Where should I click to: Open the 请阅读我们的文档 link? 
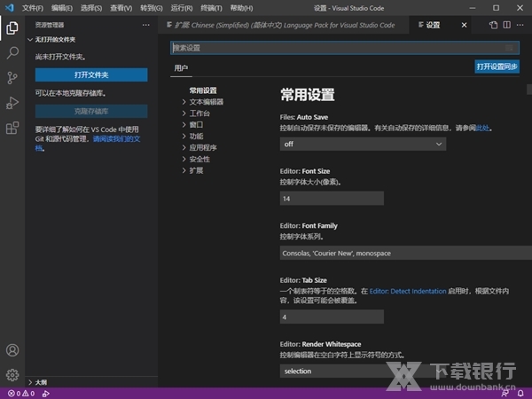pyautogui.click(x=116, y=139)
